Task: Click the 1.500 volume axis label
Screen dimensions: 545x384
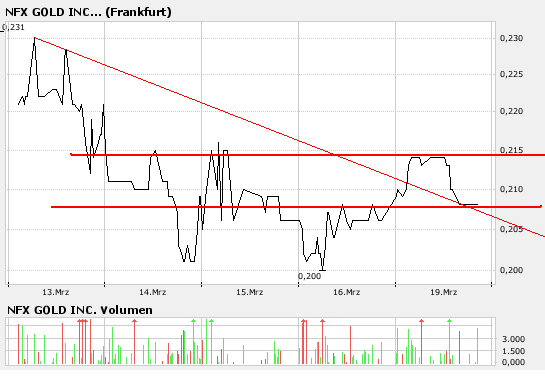Action: point(513,351)
